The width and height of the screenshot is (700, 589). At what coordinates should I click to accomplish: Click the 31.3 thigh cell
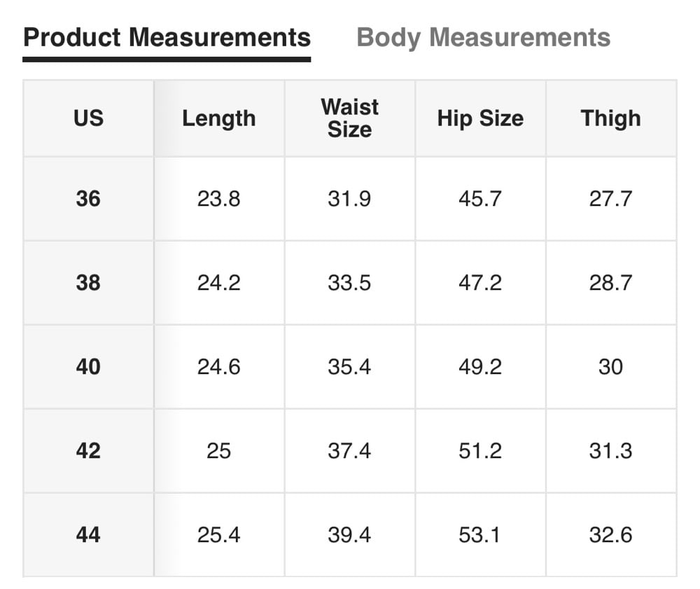(x=610, y=451)
